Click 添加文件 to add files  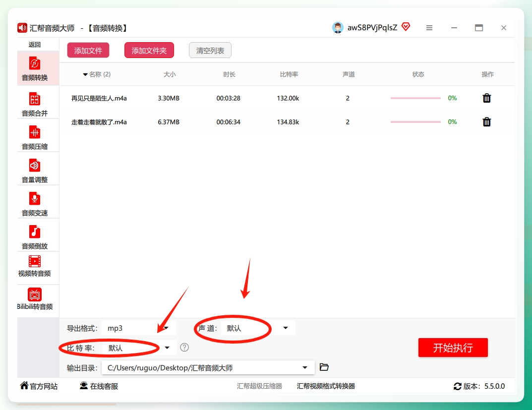coord(88,50)
